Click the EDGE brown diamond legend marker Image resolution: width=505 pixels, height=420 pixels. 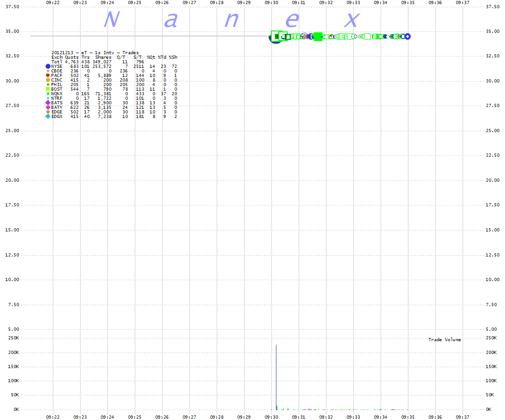tap(48, 112)
